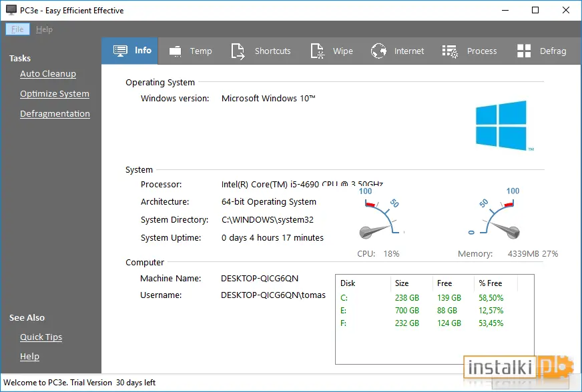Open the Defragmentation task link
Viewport: 582px width, 392px height.
[x=55, y=114]
